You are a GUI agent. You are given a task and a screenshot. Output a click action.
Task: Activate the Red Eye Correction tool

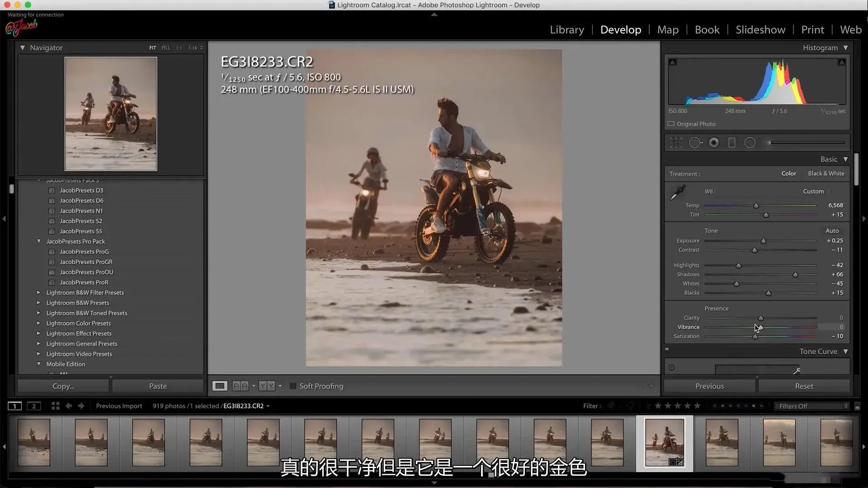(x=714, y=143)
